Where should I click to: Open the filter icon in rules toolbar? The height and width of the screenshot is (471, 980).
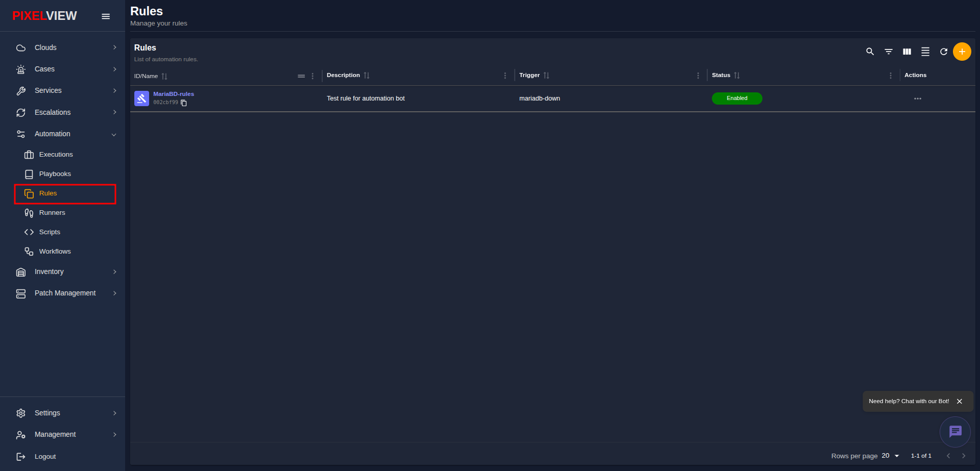(x=889, y=52)
